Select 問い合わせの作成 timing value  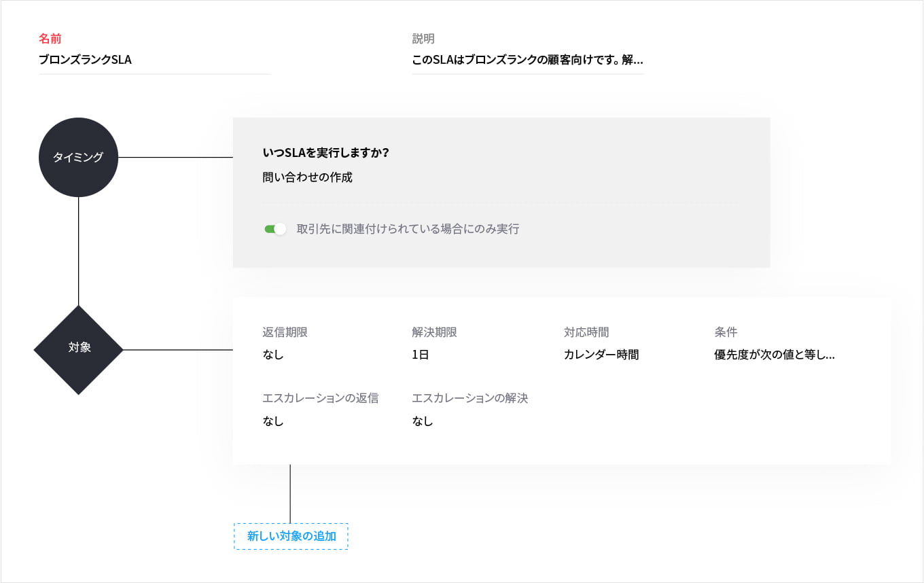click(x=308, y=178)
